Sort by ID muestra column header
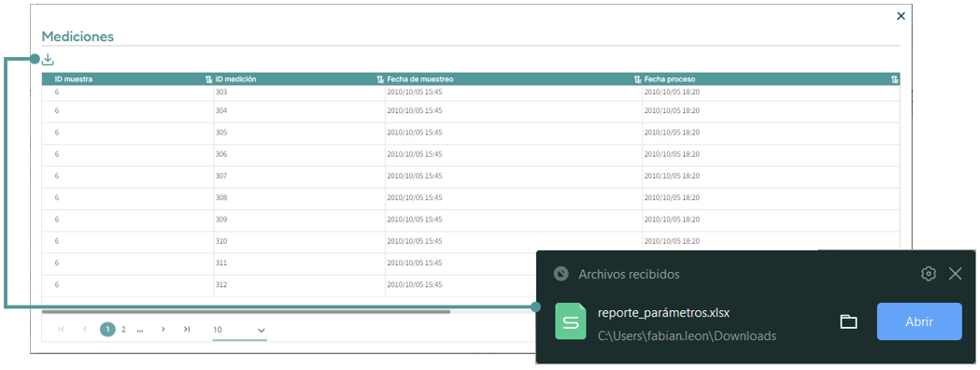 (74, 79)
